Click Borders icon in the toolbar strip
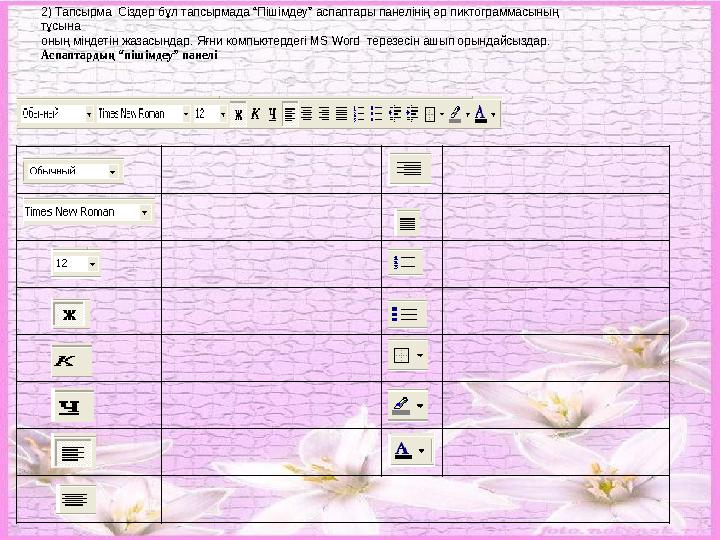 click(430, 114)
